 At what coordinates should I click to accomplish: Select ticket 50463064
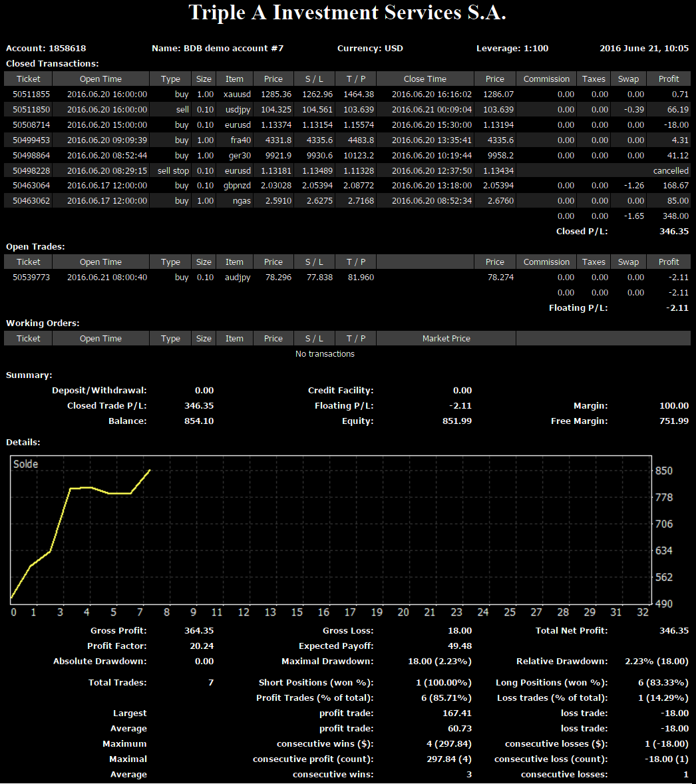[x=31, y=186]
